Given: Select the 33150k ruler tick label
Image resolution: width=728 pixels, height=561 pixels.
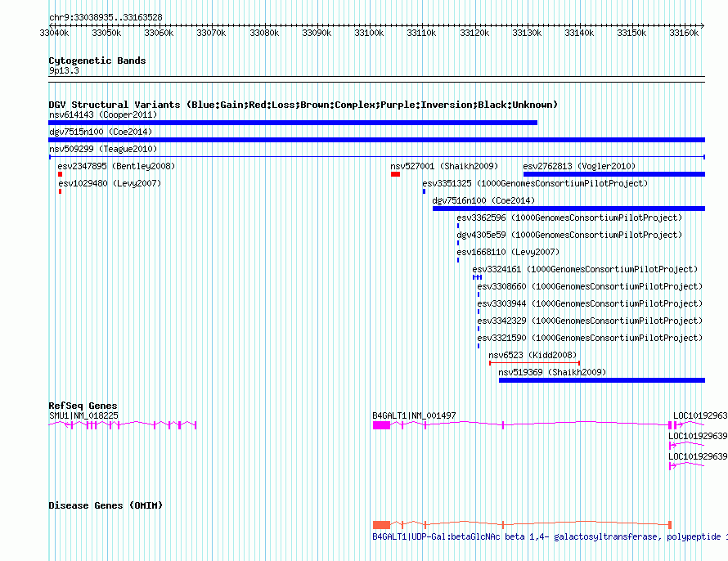Looking at the screenshot, I should point(631,33).
